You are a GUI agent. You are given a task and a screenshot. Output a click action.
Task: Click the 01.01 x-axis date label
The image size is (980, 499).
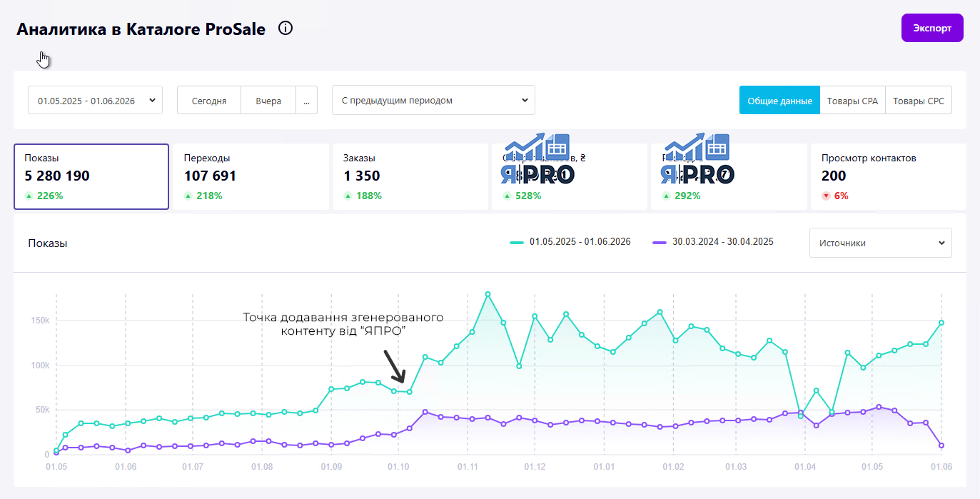pos(604,467)
